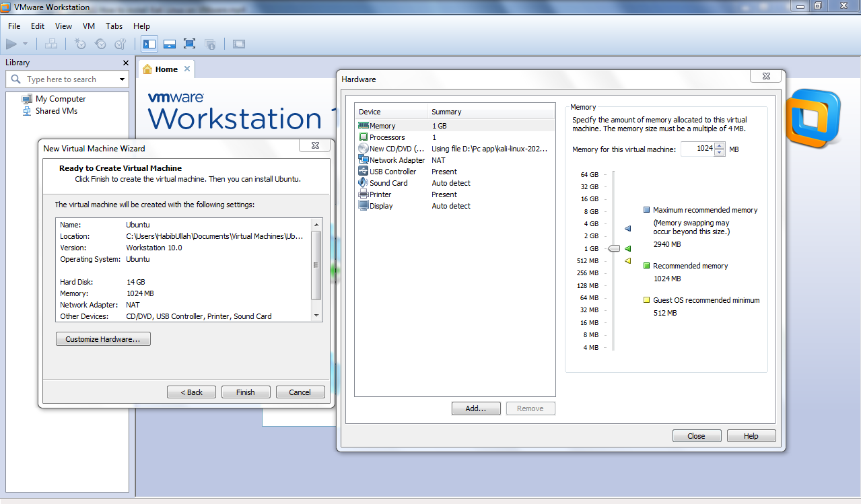Click the Power On play toolbar icon
This screenshot has width=861, height=504.
tap(11, 44)
